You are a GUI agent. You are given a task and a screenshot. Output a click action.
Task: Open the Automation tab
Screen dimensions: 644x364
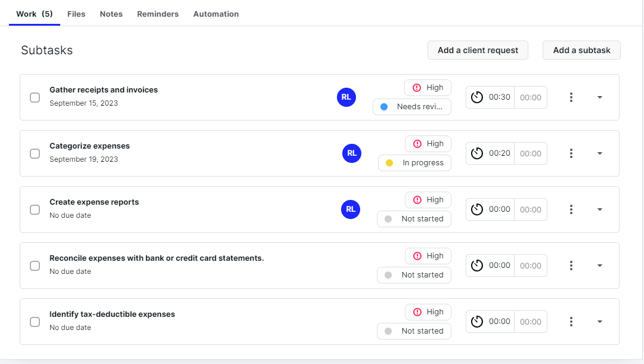pyautogui.click(x=216, y=14)
